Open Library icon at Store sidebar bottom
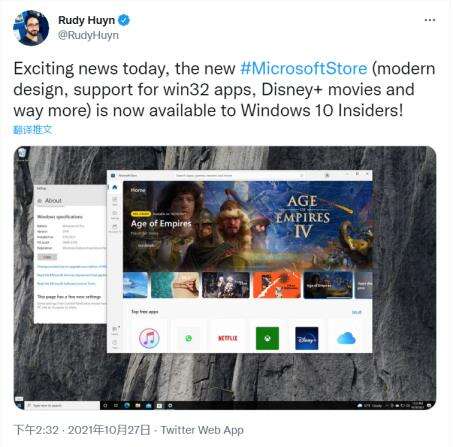 coord(115,330)
